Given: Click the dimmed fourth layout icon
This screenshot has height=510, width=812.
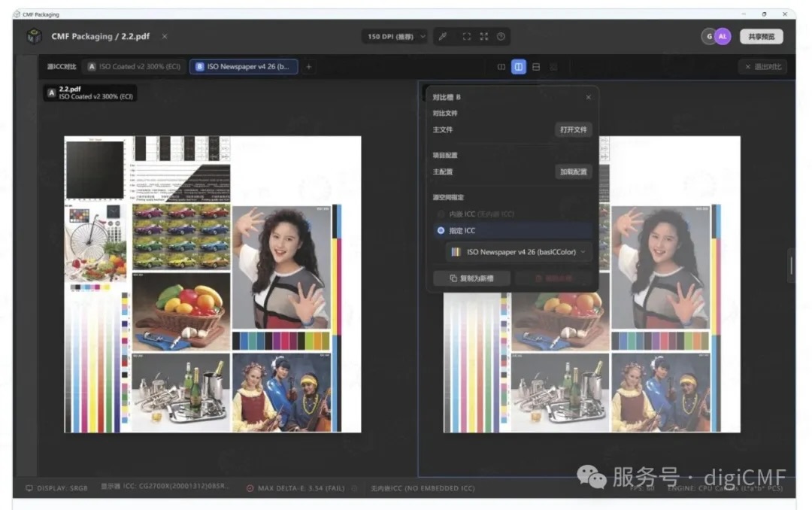Looking at the screenshot, I should click(x=553, y=67).
